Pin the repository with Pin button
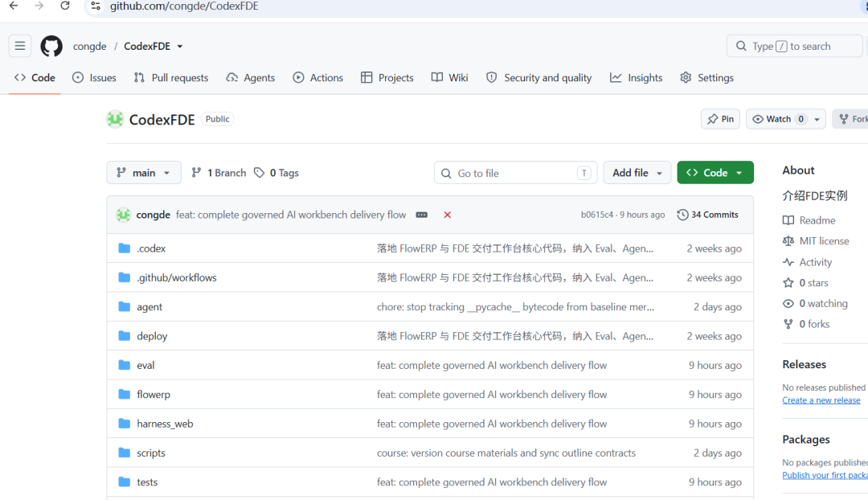The width and height of the screenshot is (868, 500). (x=720, y=119)
